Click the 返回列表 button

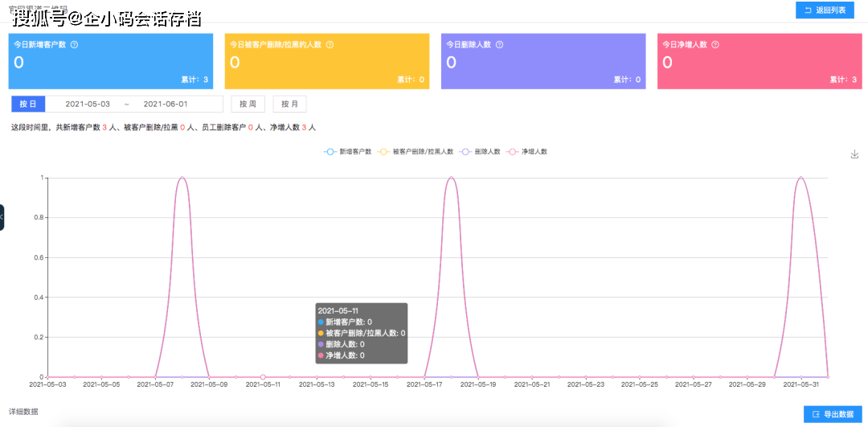pyautogui.click(x=825, y=10)
